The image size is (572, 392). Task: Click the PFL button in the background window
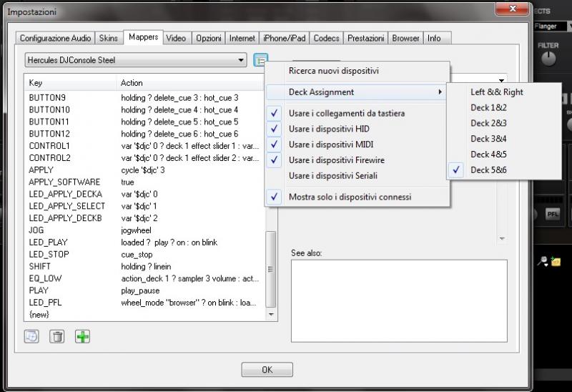click(552, 214)
